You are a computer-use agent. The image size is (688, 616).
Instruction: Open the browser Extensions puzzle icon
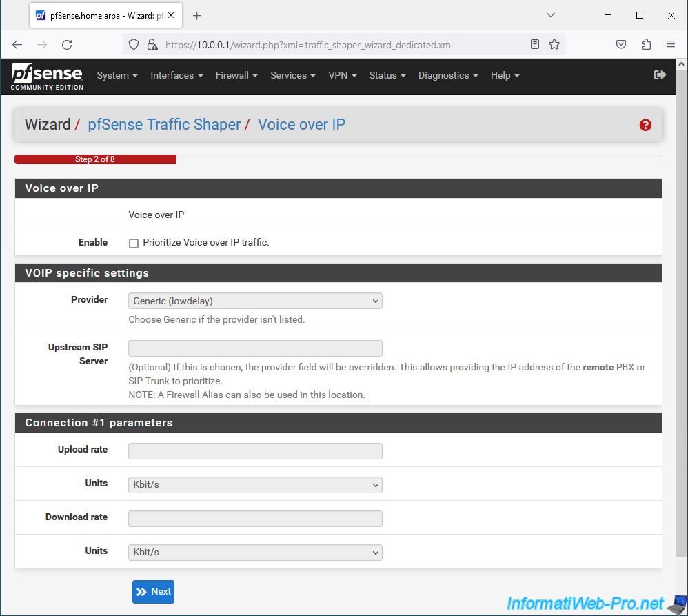point(646,44)
